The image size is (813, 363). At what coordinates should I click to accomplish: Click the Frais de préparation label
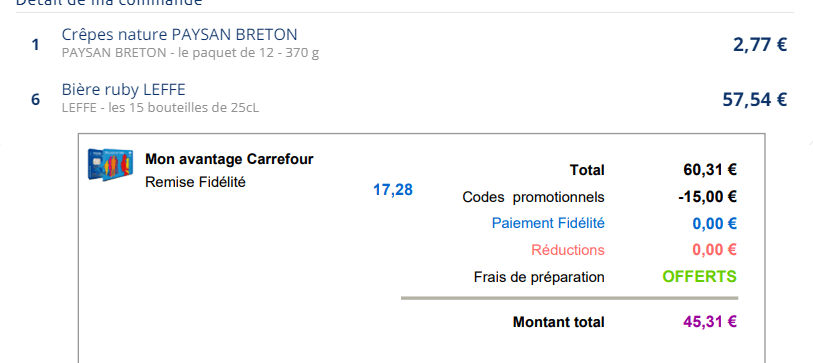pos(539,277)
